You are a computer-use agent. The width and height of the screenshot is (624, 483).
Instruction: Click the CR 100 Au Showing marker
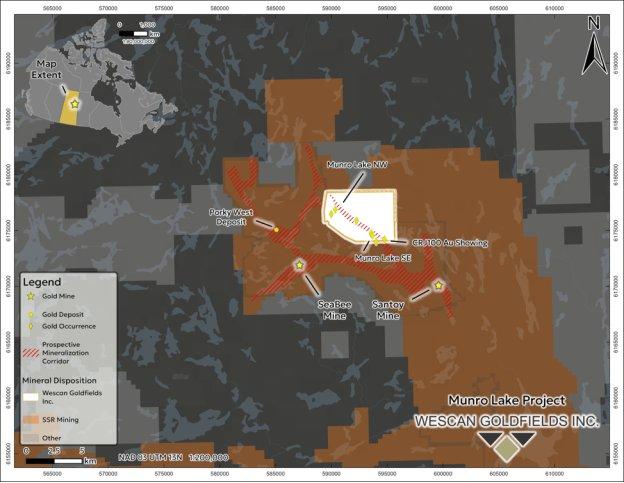(x=385, y=239)
